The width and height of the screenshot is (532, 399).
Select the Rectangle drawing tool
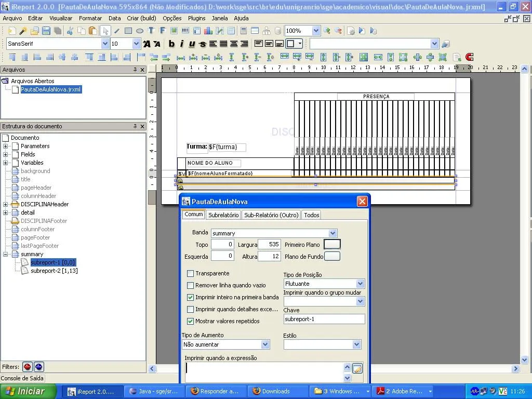click(x=128, y=31)
